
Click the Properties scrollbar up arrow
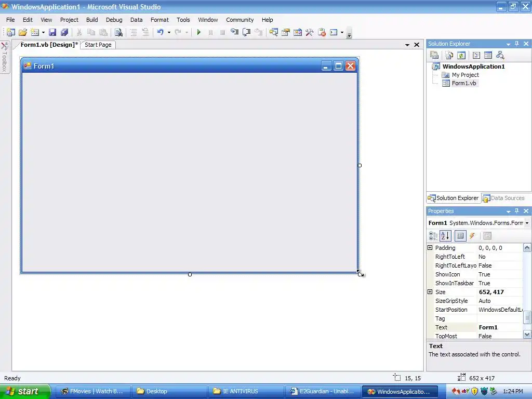[527, 248]
